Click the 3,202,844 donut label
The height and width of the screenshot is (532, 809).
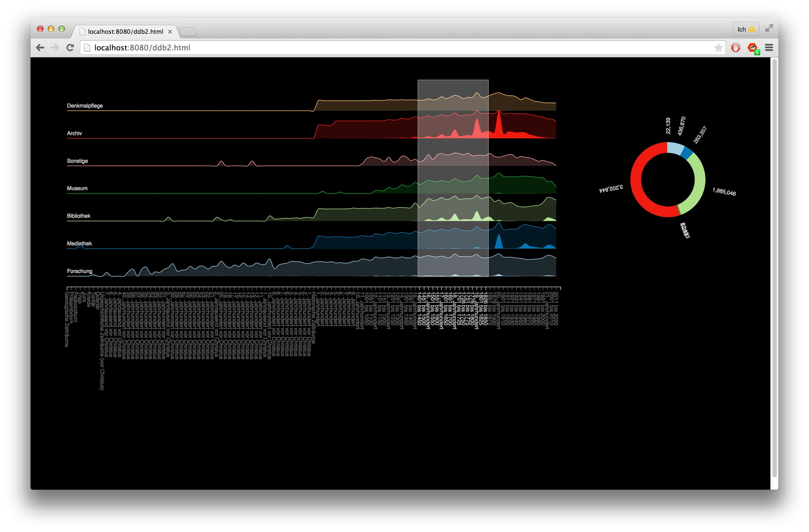(611, 189)
